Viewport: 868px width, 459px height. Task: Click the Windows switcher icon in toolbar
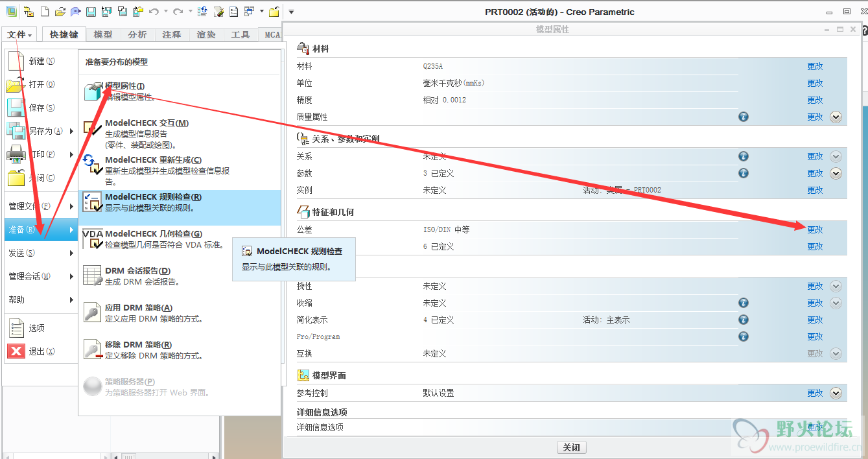pyautogui.click(x=248, y=11)
